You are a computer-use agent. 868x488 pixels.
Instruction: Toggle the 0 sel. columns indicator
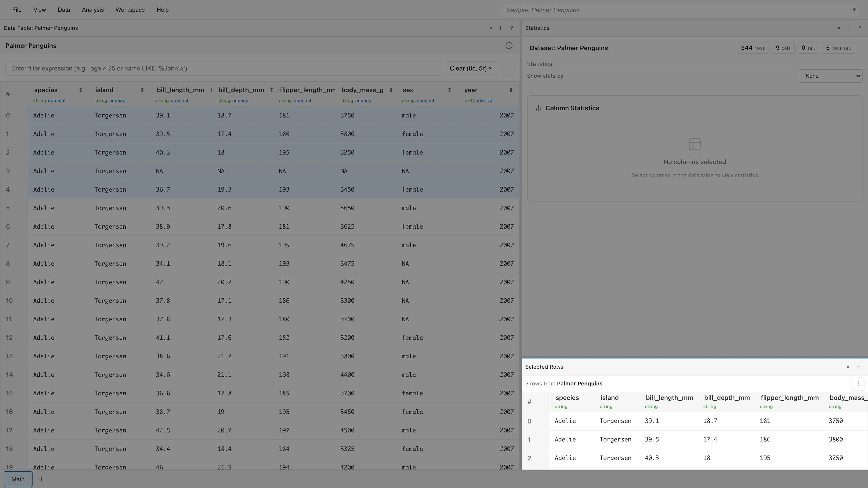click(808, 47)
